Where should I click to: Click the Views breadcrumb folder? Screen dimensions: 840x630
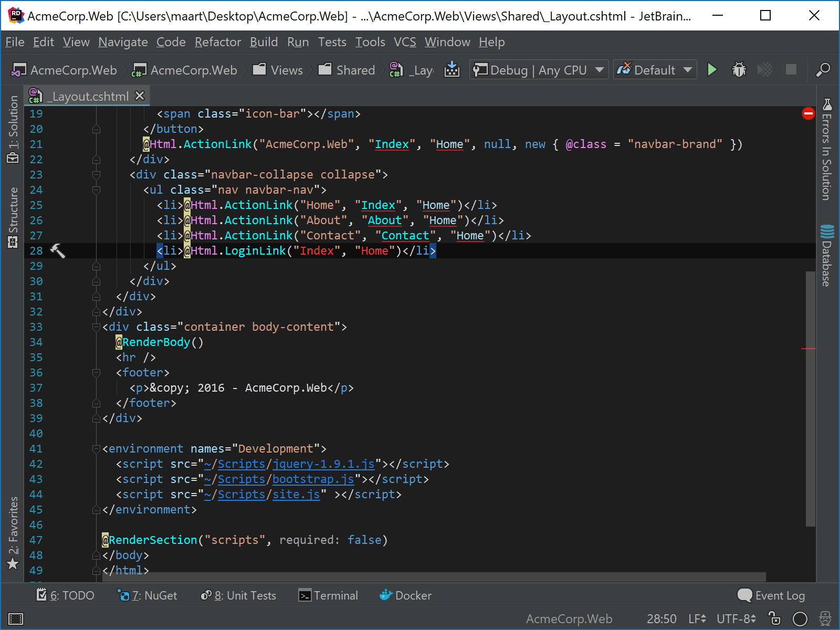point(278,70)
